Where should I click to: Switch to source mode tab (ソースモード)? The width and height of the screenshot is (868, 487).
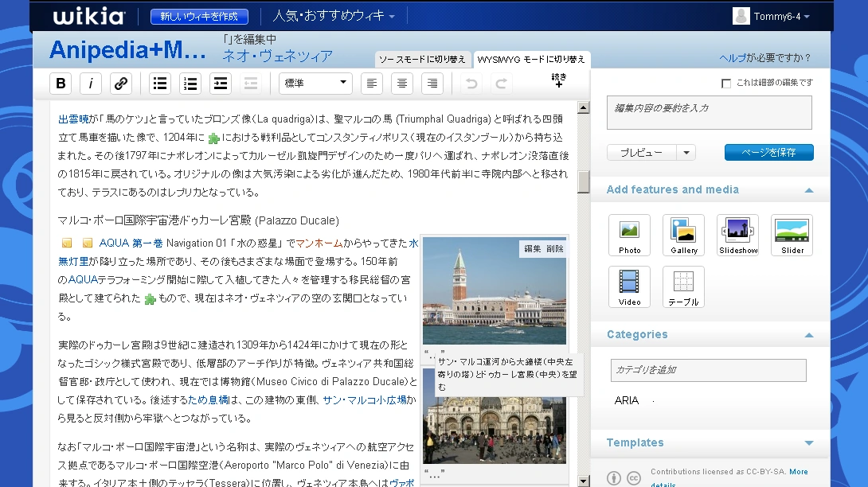(x=422, y=59)
